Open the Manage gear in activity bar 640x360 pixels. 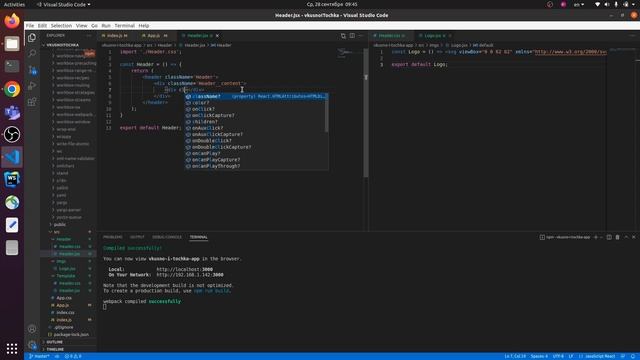32,345
